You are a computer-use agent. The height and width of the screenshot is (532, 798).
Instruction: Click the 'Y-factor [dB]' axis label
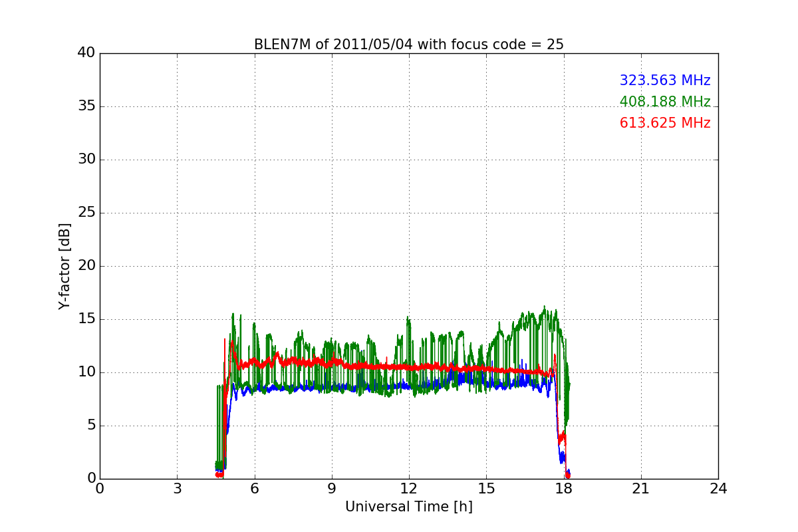[65, 266]
